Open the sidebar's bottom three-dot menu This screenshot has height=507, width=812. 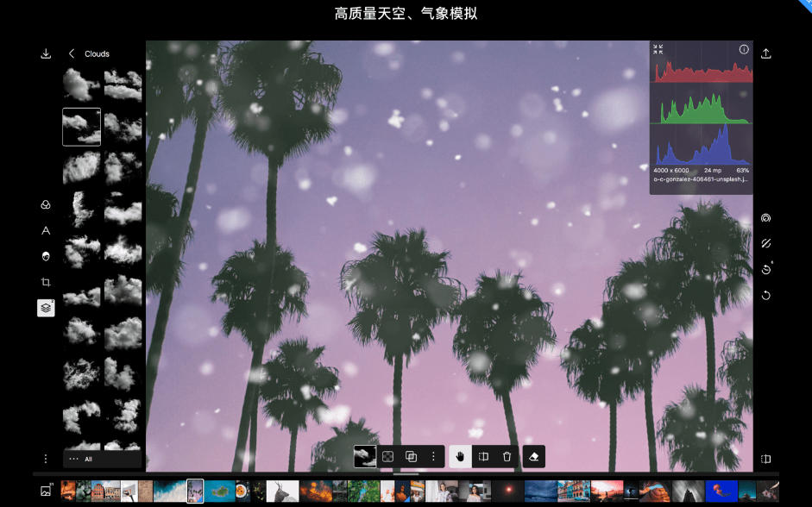46,459
